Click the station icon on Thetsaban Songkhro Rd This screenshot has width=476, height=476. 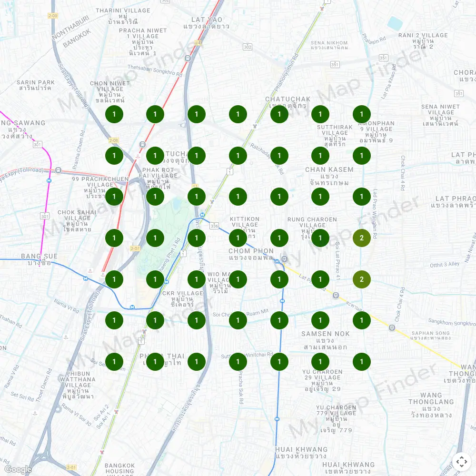(188, 58)
